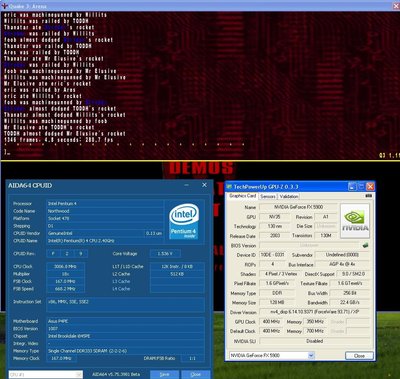The width and height of the screenshot is (400, 379).
Task: Switch to the Validation tab in GPU-Z
Action: (289, 196)
